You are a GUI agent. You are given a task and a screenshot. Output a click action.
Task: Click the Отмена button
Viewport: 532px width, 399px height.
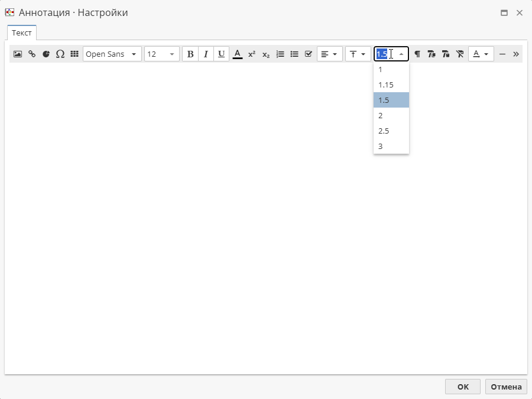pyautogui.click(x=506, y=387)
